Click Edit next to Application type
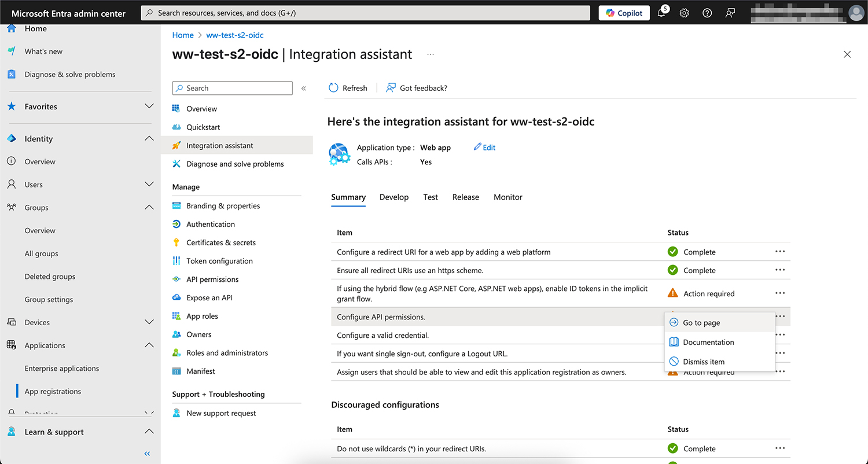 point(484,147)
